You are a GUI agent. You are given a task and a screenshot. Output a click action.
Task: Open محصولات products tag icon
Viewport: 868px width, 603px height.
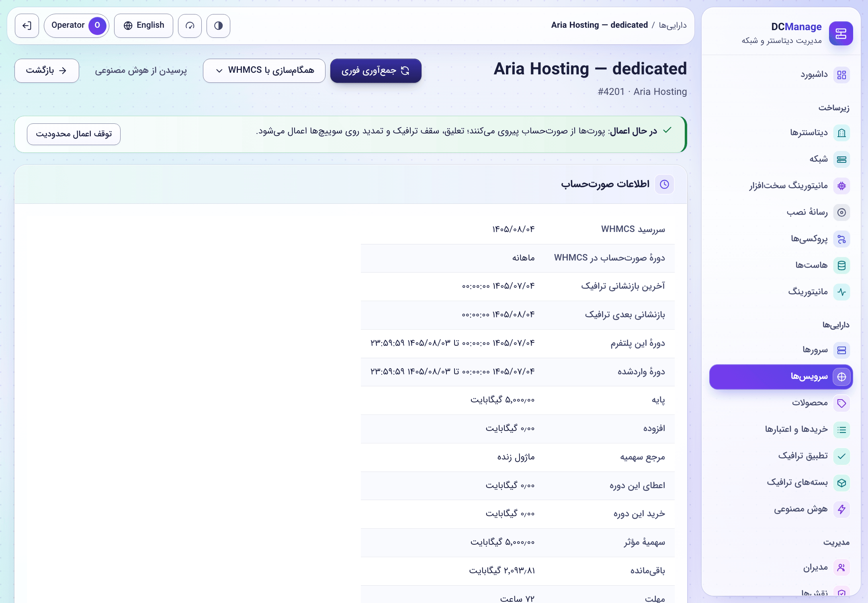[x=841, y=403]
